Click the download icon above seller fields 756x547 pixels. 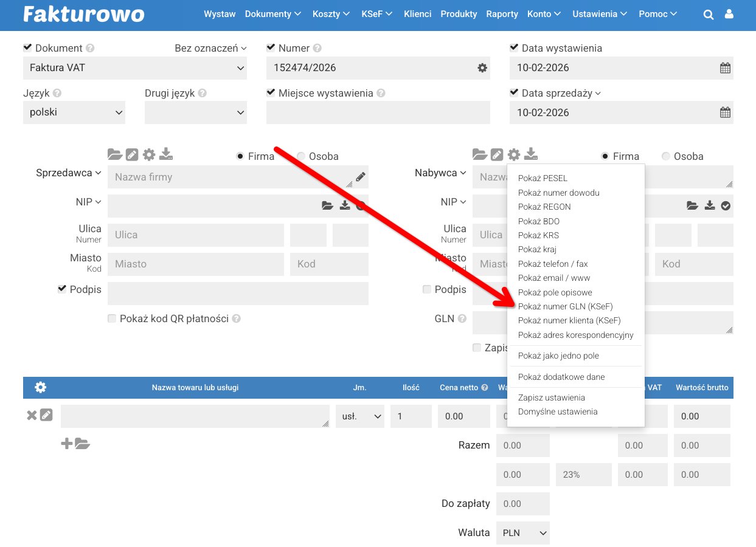166,154
